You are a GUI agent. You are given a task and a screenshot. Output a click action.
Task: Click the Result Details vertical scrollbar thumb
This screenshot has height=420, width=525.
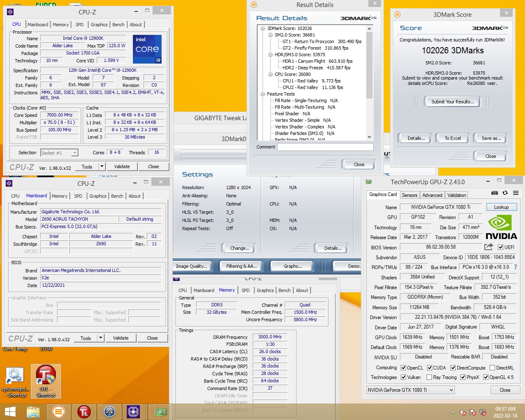369,65
